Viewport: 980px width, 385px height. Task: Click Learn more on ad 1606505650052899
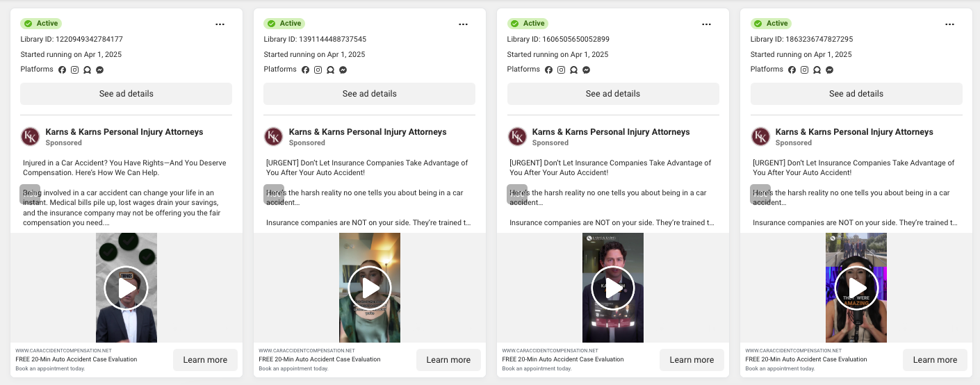point(692,360)
